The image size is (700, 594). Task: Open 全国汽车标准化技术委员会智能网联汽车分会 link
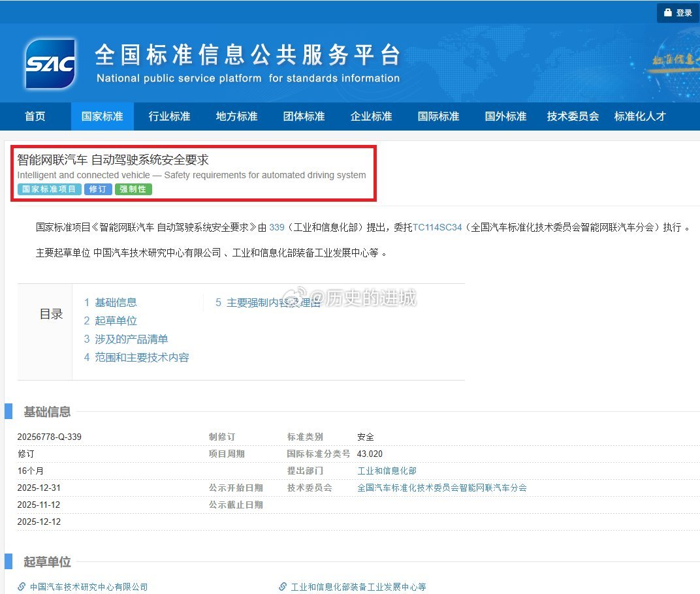pos(442,488)
